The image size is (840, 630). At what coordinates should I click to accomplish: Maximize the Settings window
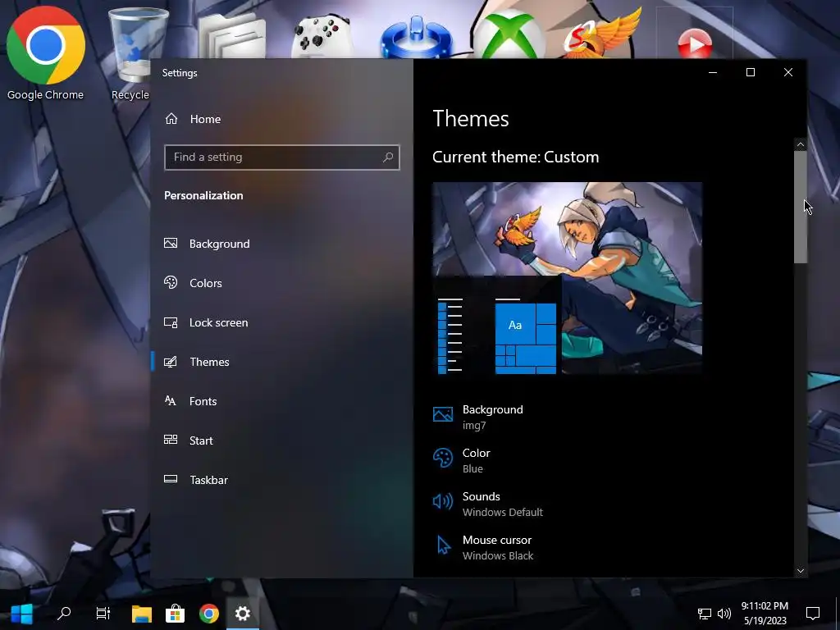point(751,72)
